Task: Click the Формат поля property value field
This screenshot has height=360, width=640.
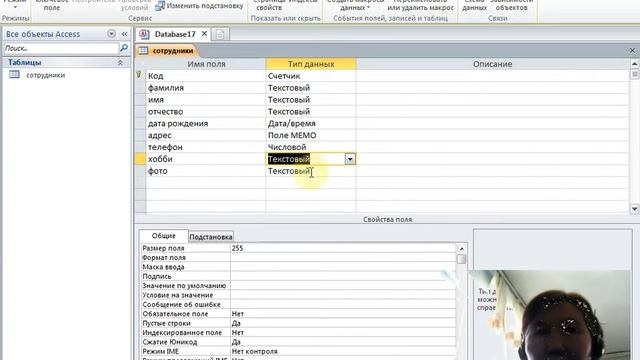Action: pyautogui.click(x=343, y=258)
